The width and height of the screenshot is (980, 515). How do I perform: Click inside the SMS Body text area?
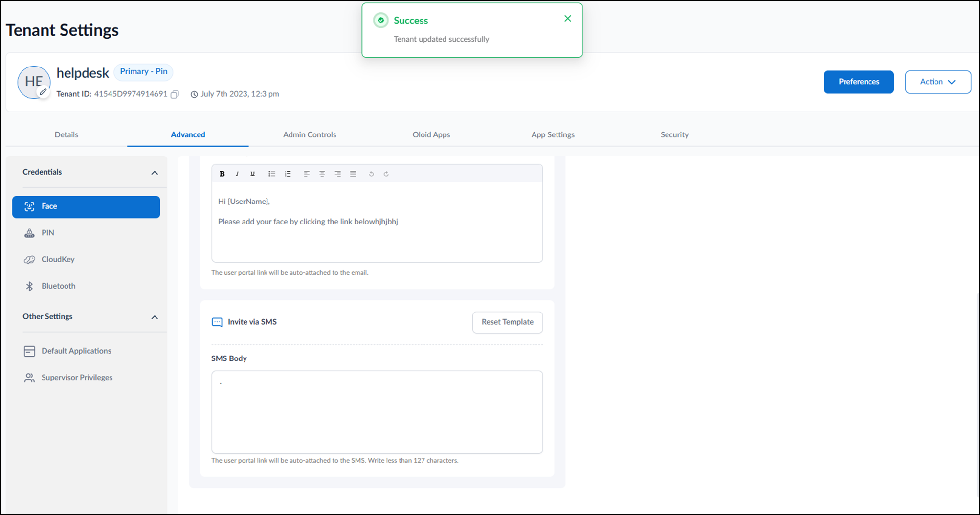pyautogui.click(x=377, y=412)
